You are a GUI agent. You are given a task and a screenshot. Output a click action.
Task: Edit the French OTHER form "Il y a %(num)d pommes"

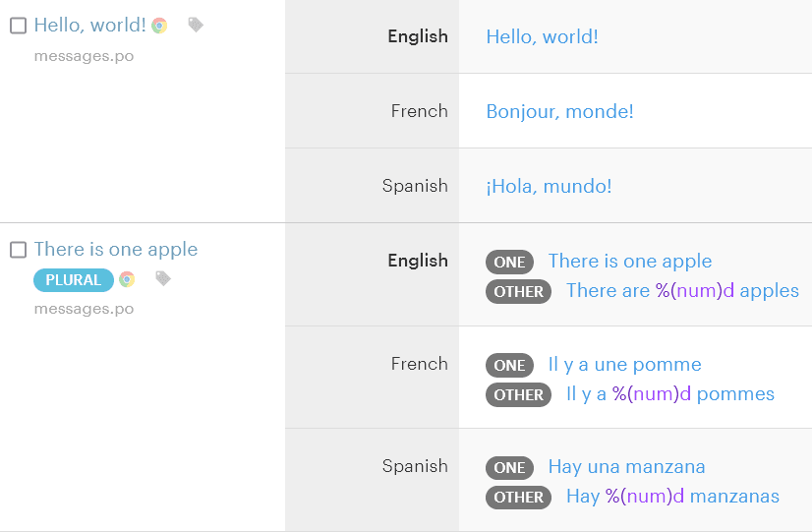670,394
